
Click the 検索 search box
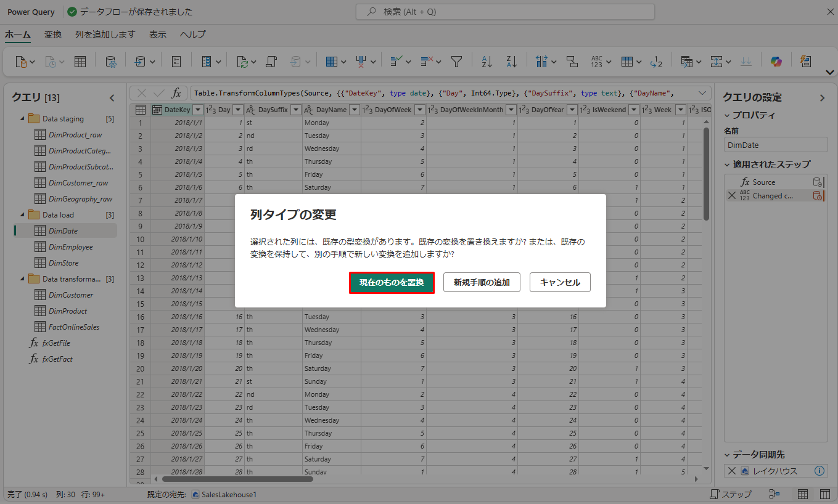click(x=505, y=12)
